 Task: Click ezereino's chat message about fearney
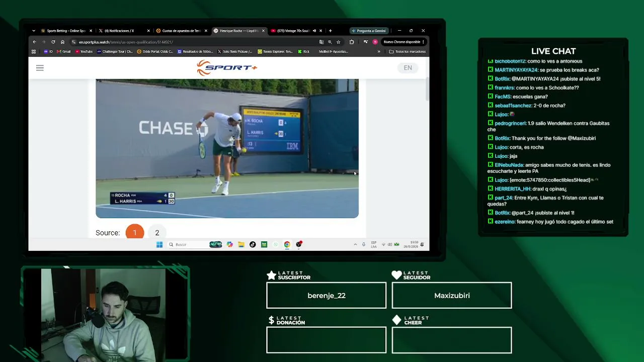pos(550,221)
